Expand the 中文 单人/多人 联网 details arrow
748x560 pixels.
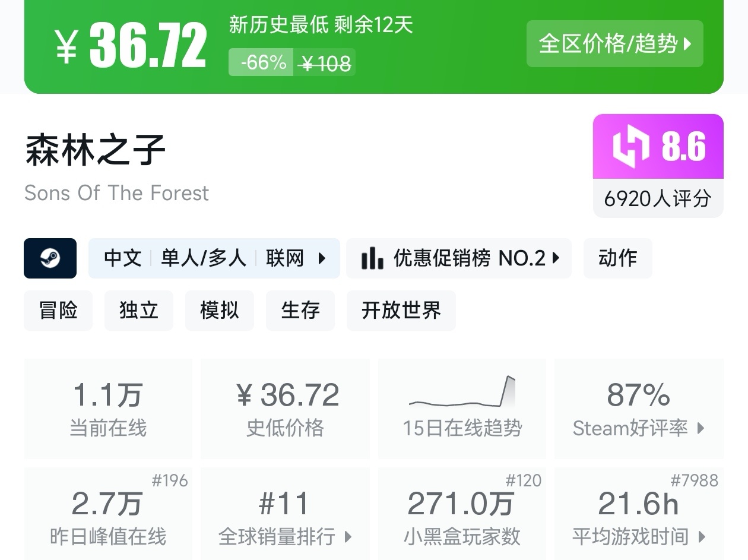pyautogui.click(x=322, y=258)
